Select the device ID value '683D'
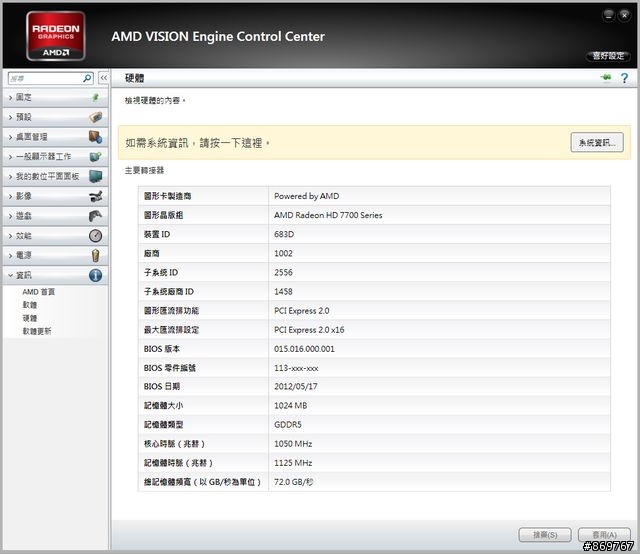 [284, 234]
